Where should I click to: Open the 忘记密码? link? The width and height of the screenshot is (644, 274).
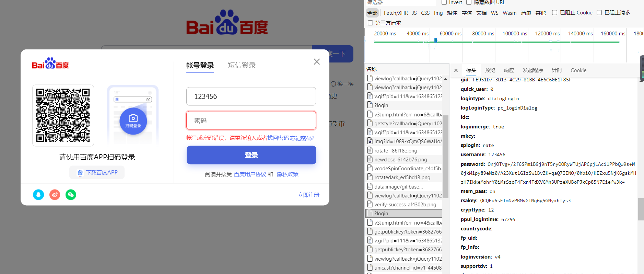[302, 138]
